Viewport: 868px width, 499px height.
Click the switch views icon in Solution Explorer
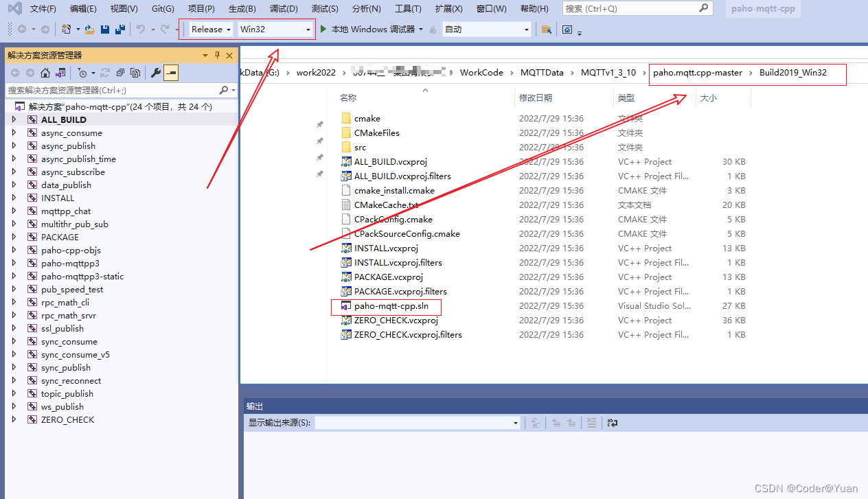[60, 73]
